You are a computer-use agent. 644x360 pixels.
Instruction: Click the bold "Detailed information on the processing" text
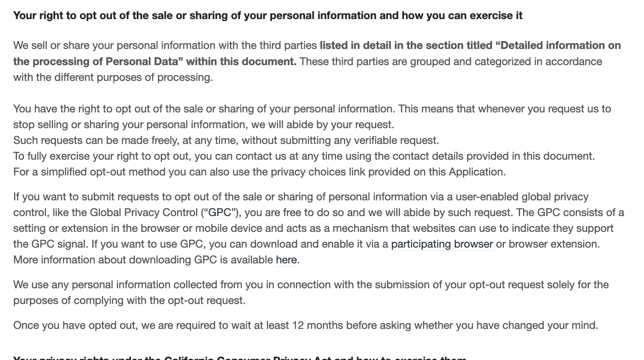coord(470,46)
